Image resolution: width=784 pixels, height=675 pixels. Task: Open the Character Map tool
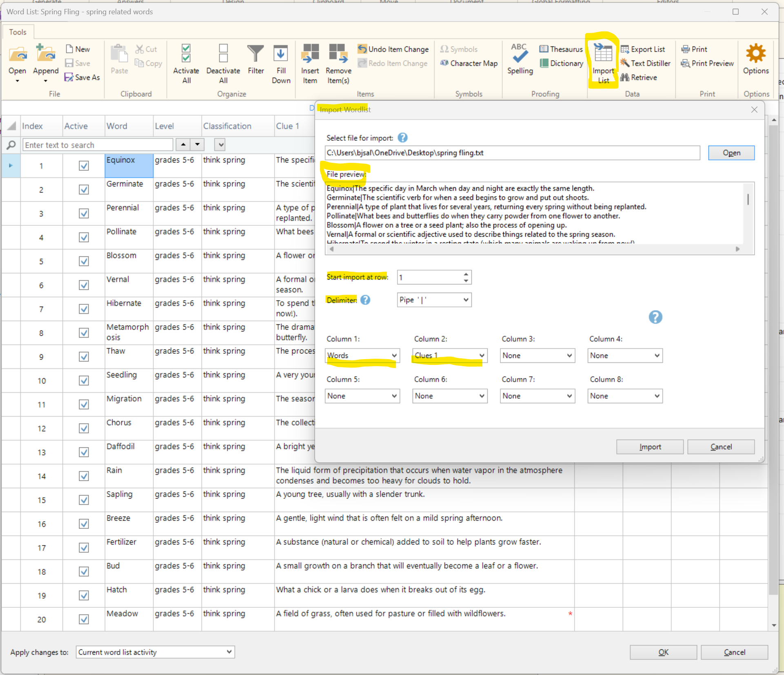point(469,63)
